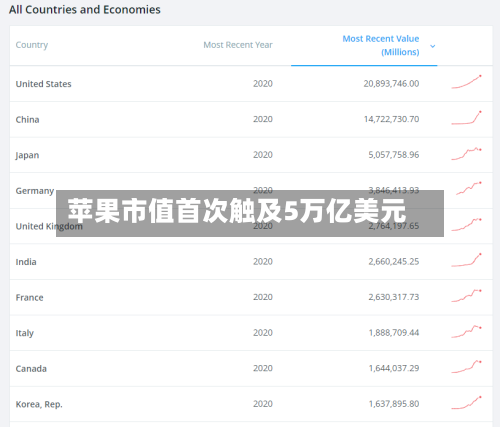Open the China sparkline chart

[x=467, y=117]
